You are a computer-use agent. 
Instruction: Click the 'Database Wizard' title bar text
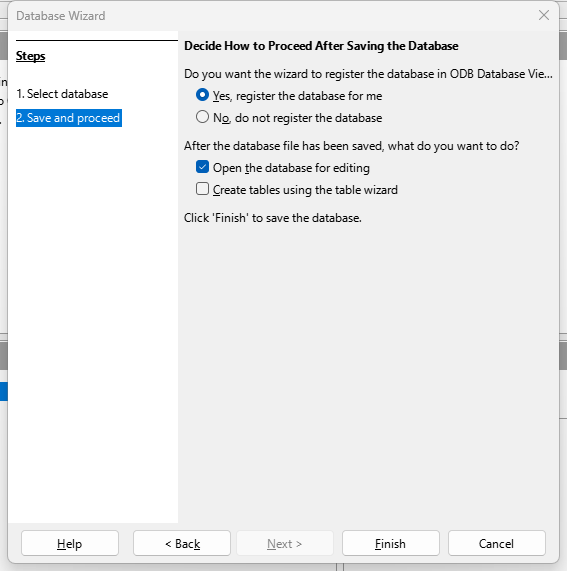click(61, 16)
